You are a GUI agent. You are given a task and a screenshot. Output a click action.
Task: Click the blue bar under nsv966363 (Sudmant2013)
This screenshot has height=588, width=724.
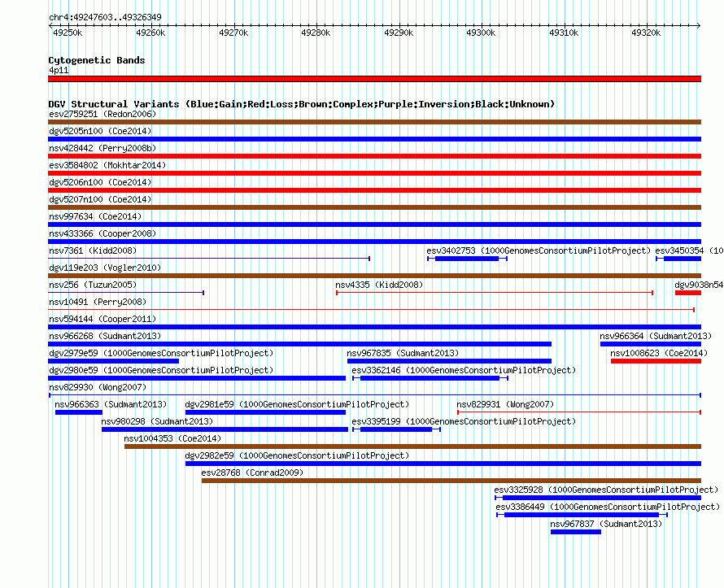coord(78,412)
